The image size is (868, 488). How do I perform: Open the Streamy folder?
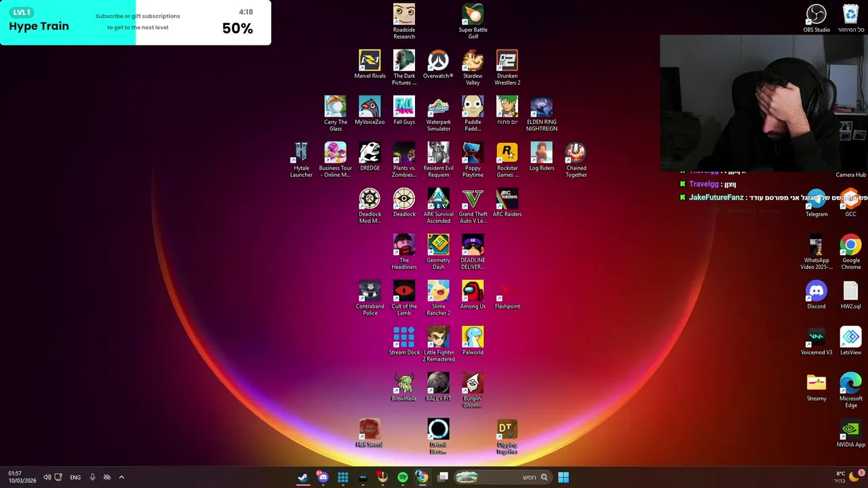click(x=816, y=386)
